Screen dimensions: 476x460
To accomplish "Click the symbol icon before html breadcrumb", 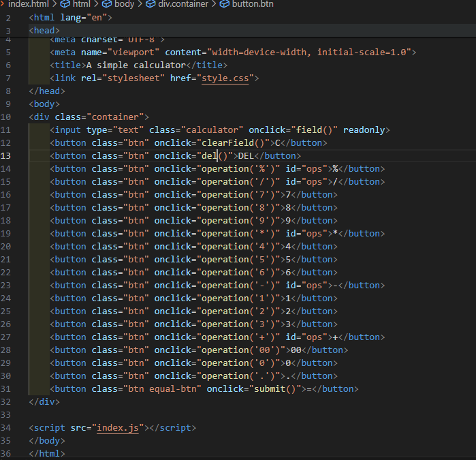I will (x=65, y=4).
